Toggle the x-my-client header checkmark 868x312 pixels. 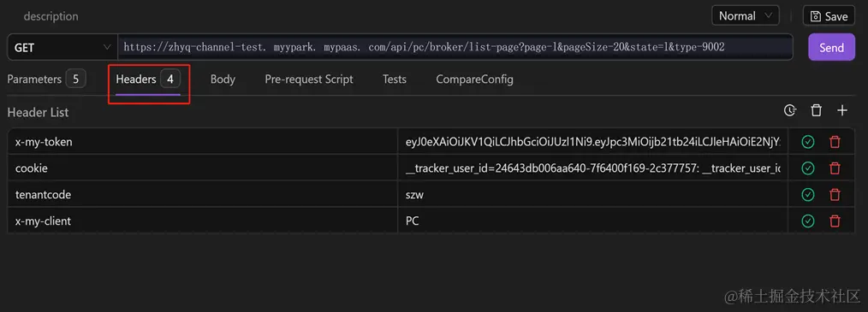coord(808,221)
